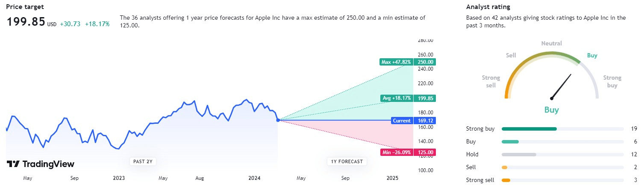The image size is (644, 188).
Task: Click the Strong buy rating bar
Action: (x=562, y=129)
